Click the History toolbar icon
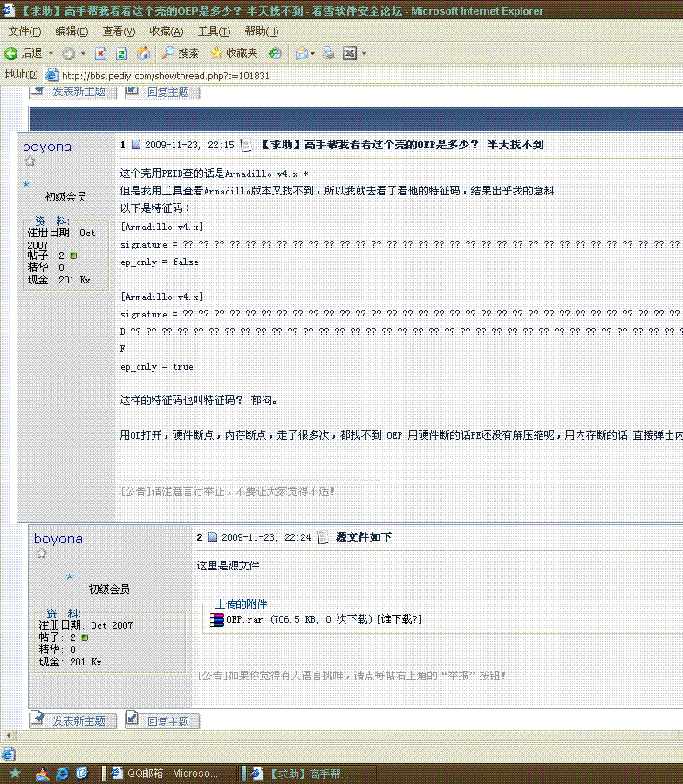 coord(275,53)
